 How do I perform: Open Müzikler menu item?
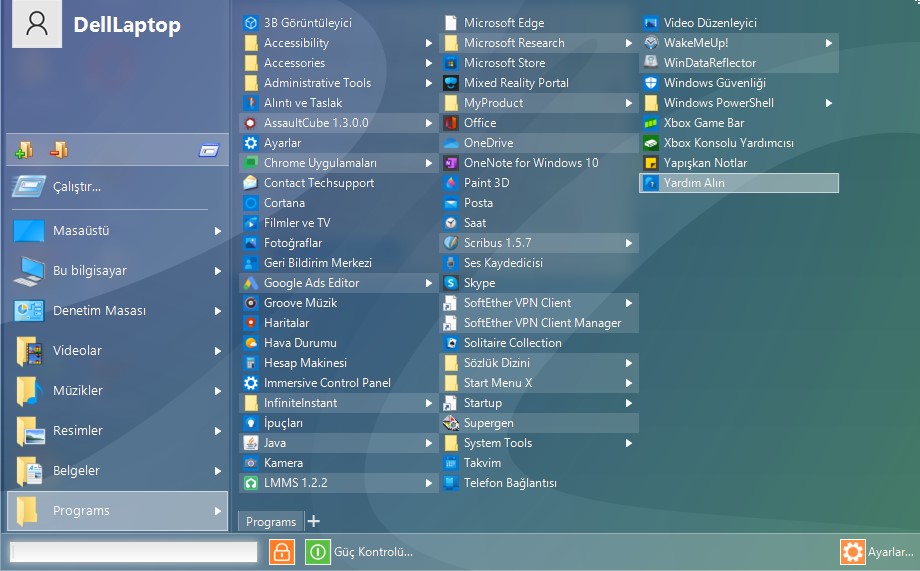[x=117, y=390]
